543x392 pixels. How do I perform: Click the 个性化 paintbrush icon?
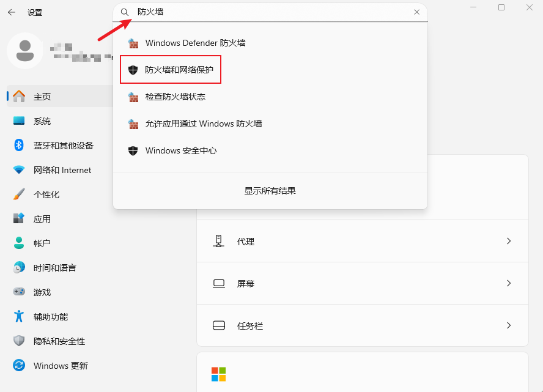tap(19, 194)
